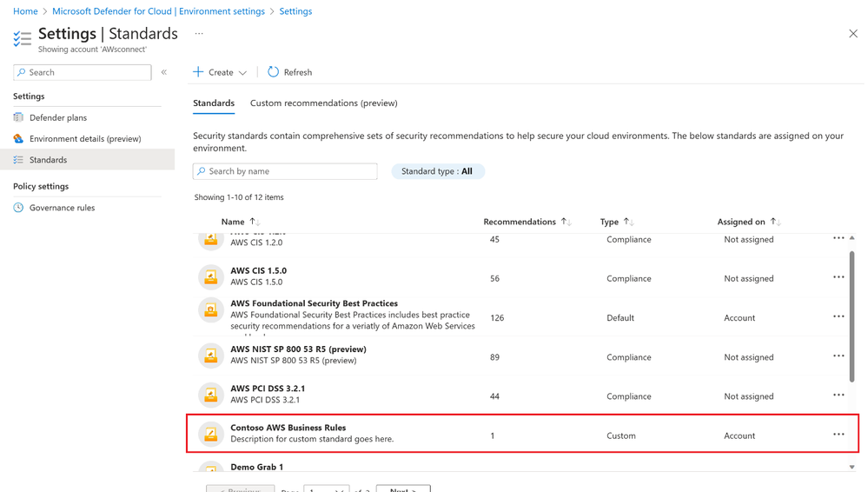Sort by the Recommendations column

coord(527,222)
